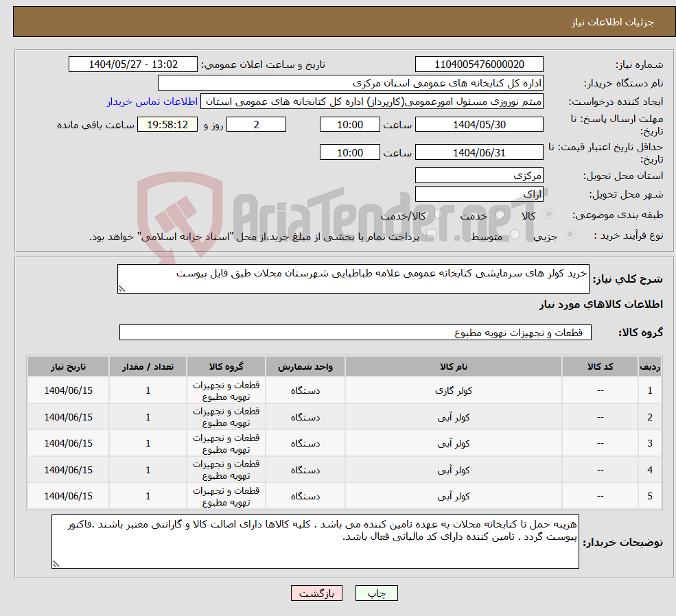This screenshot has height=616, width=676.
Task: Click کولر آبی in row 3
Action: 454,443
